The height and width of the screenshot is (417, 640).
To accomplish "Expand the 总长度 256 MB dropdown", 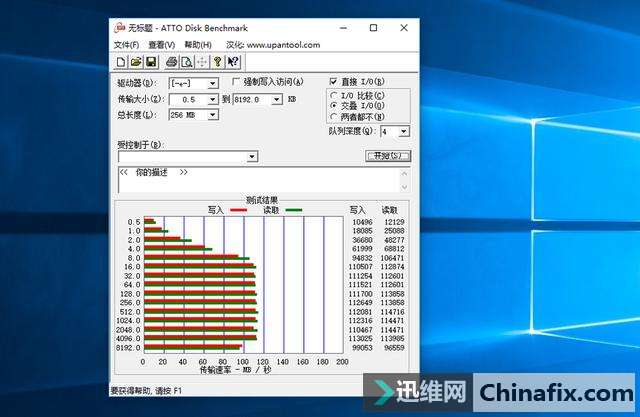I will click(213, 115).
